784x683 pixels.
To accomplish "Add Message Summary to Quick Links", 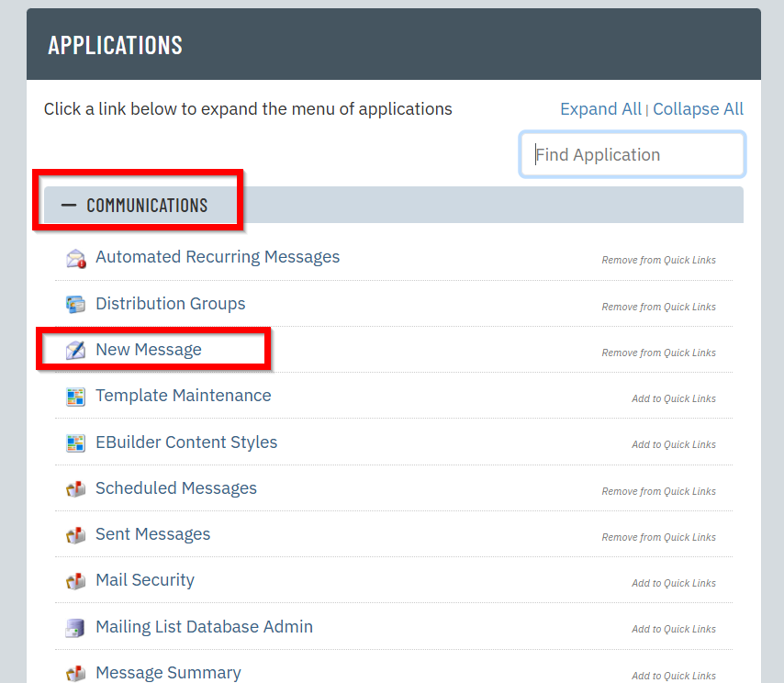I will (x=674, y=676).
